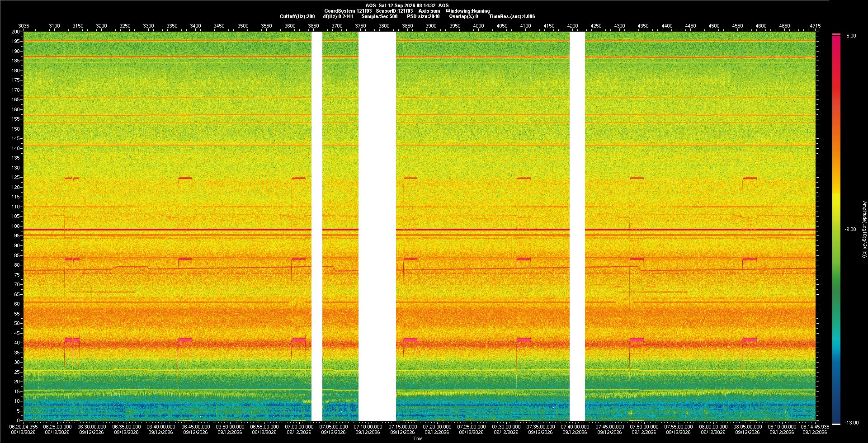Viewport: 868px width, 443px height.
Task: Click the 3650 tick on top axis
Action: point(313,26)
